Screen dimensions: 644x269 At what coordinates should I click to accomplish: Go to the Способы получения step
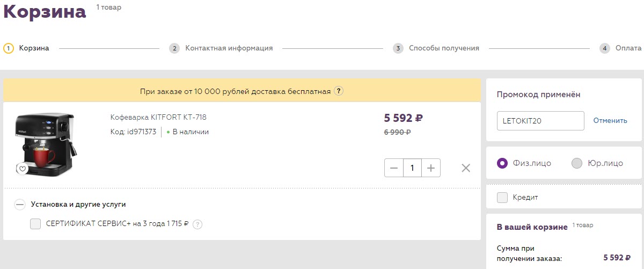click(443, 48)
